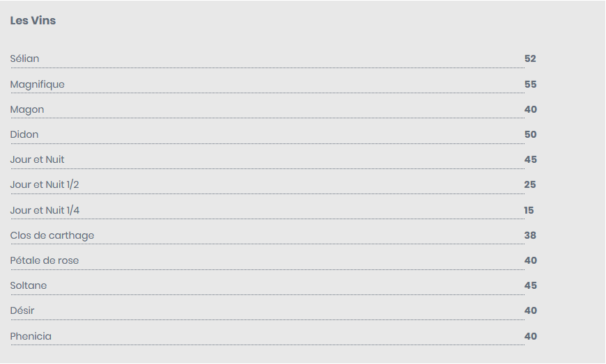Select the Magnifique wine entry
606x364 pixels.
[38, 84]
